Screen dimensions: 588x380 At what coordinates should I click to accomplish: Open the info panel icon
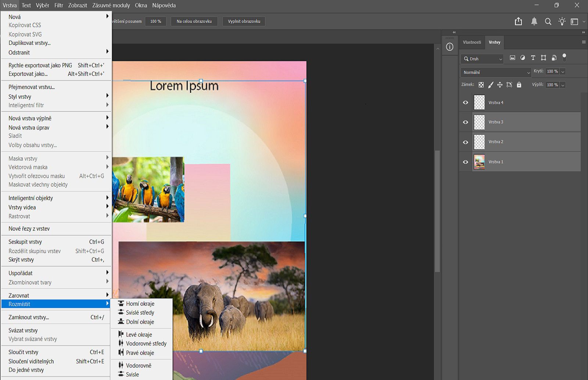click(449, 47)
